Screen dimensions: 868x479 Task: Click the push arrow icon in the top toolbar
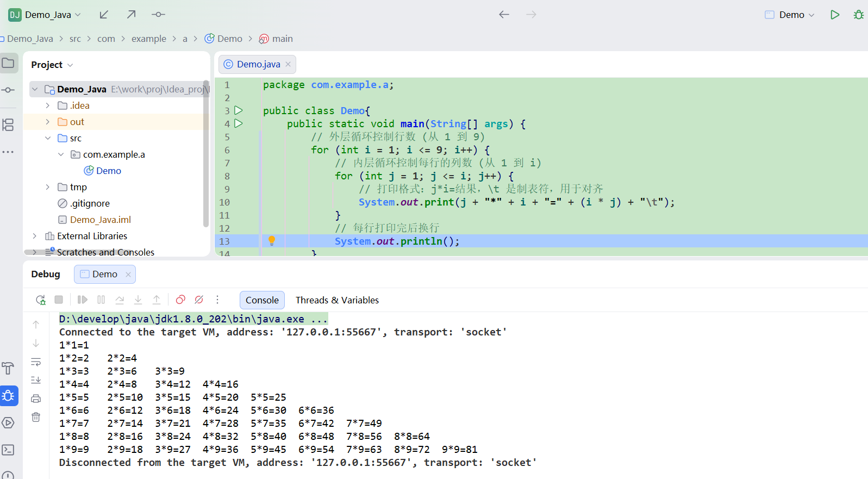(132, 15)
